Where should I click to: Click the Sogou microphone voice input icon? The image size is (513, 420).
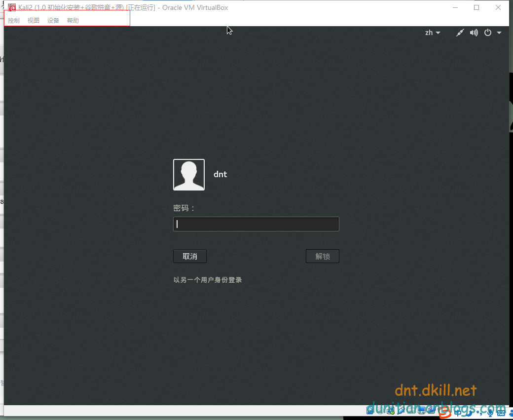tap(490, 413)
